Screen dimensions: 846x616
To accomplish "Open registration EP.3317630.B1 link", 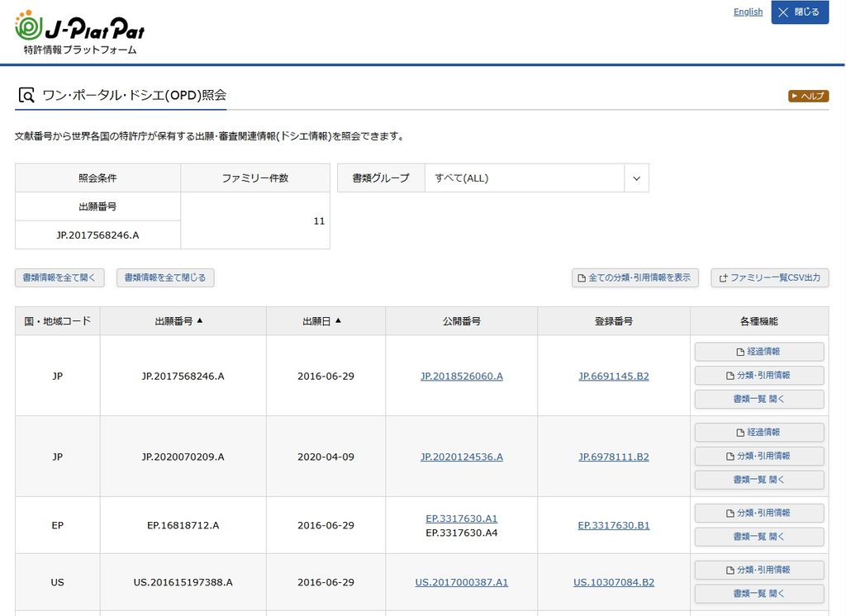I will click(x=614, y=525).
